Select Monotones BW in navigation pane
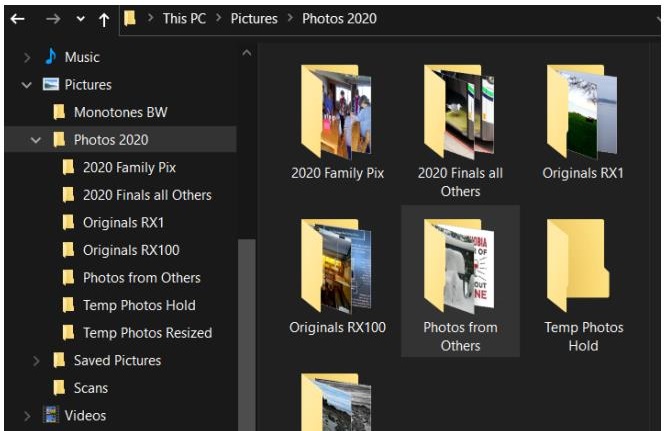Image resolution: width=664 pixels, height=431 pixels. click(x=121, y=113)
